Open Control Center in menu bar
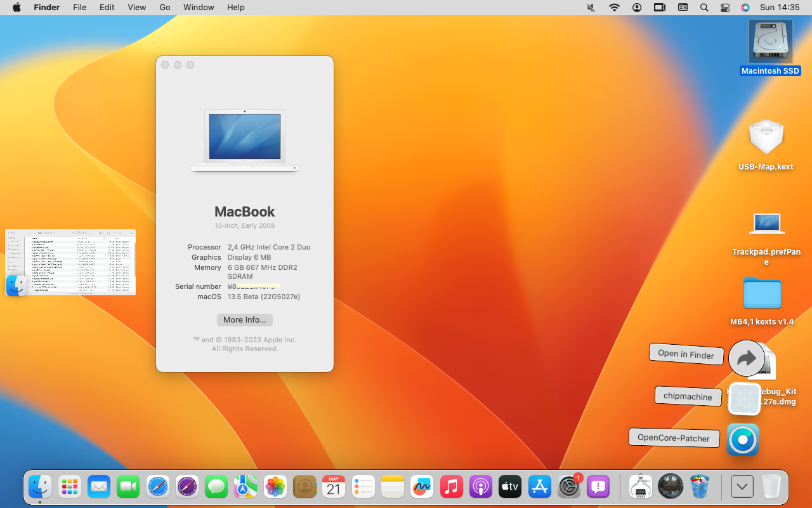This screenshot has height=508, width=812. click(725, 8)
